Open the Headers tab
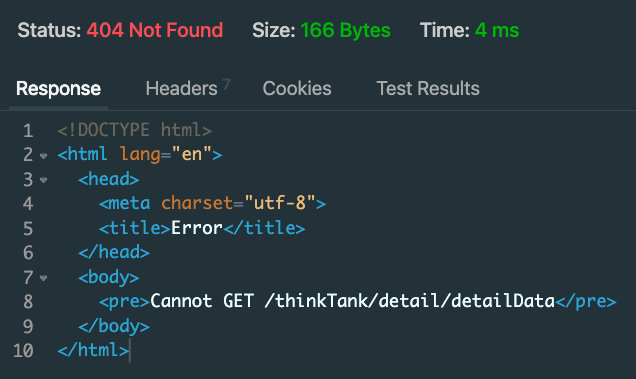This screenshot has height=379, width=636. [181, 88]
